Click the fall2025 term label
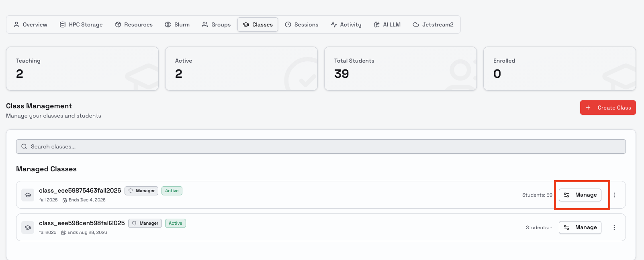This screenshot has height=260, width=644. click(x=48, y=232)
